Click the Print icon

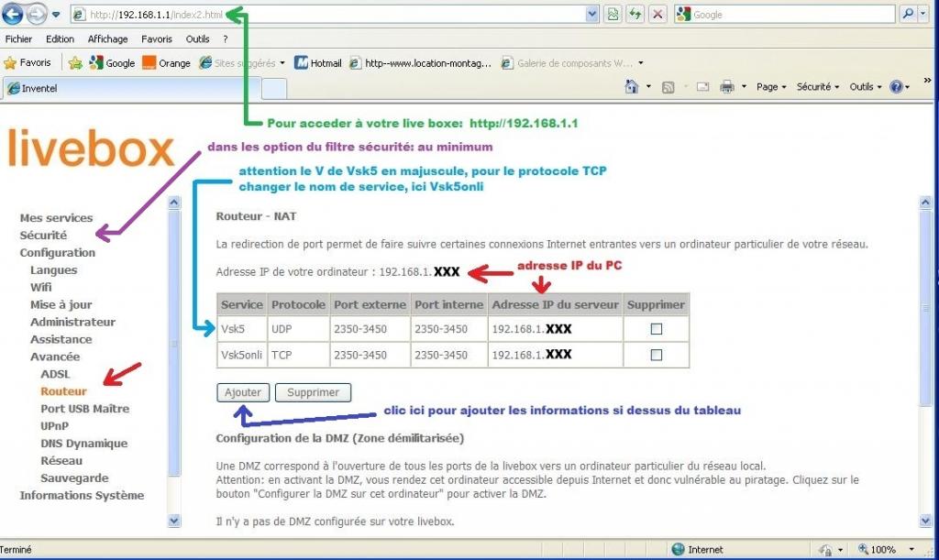pyautogui.click(x=727, y=87)
